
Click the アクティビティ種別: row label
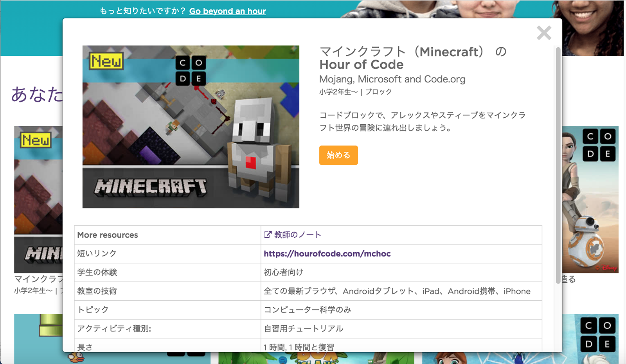(114, 328)
